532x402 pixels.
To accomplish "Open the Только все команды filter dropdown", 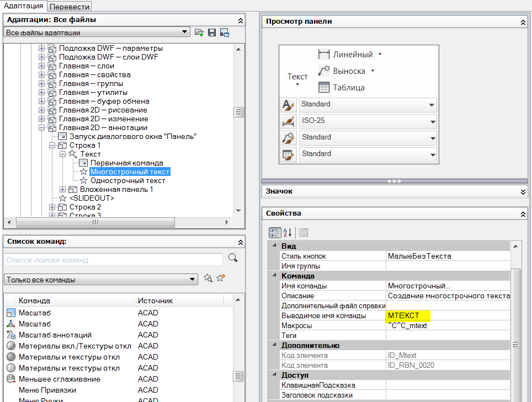I will [193, 280].
